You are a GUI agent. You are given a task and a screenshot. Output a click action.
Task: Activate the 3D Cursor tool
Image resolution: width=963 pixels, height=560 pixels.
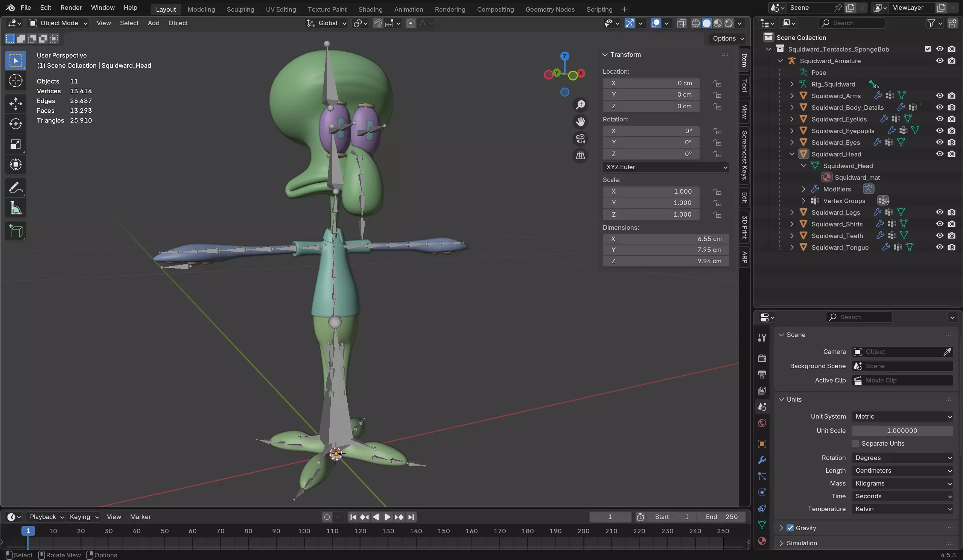click(x=16, y=80)
